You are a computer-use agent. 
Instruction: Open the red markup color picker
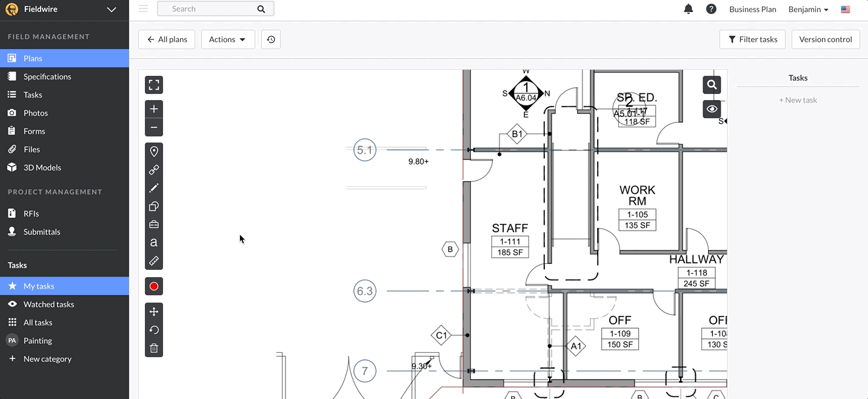click(154, 286)
